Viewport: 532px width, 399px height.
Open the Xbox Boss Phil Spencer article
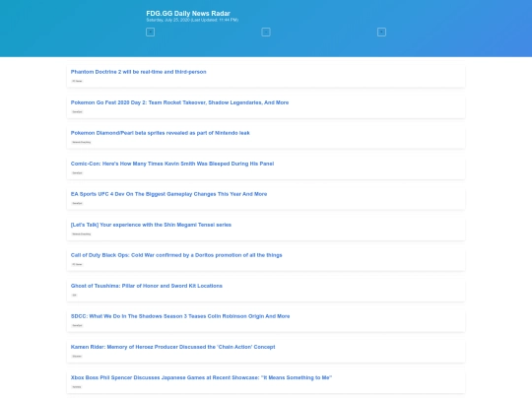coord(201,377)
